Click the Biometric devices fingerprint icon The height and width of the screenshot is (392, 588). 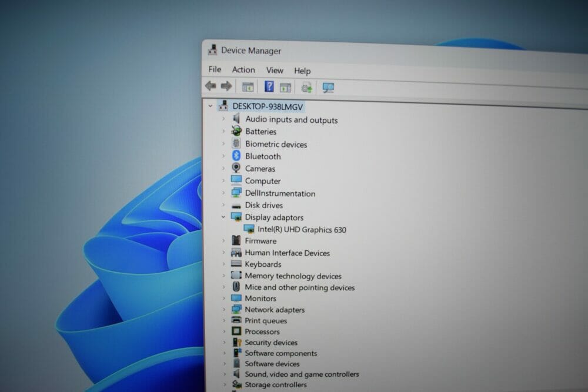236,143
